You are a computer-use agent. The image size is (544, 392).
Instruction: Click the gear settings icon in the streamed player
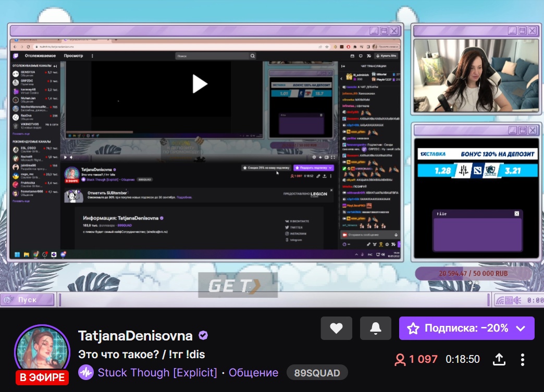(x=314, y=157)
